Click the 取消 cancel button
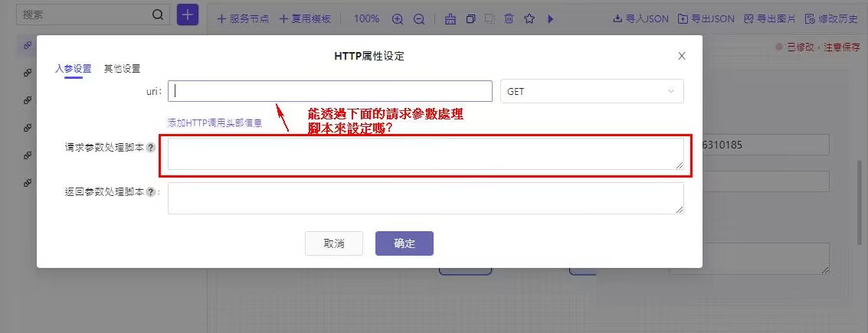The image size is (868, 333). [x=334, y=243]
